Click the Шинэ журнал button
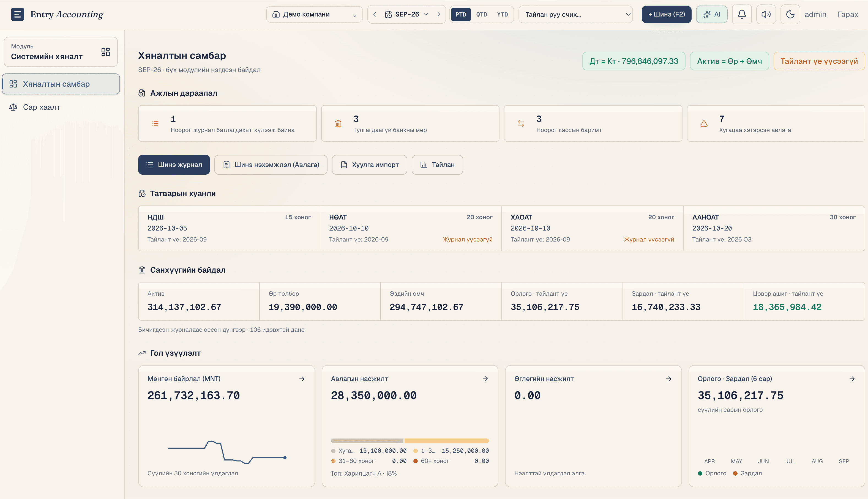This screenshot has height=499, width=868. [174, 165]
